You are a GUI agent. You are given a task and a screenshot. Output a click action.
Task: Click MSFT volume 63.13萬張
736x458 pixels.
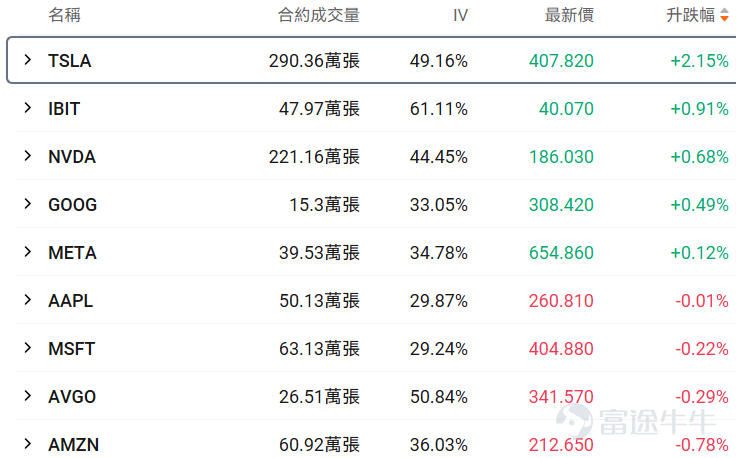(319, 349)
